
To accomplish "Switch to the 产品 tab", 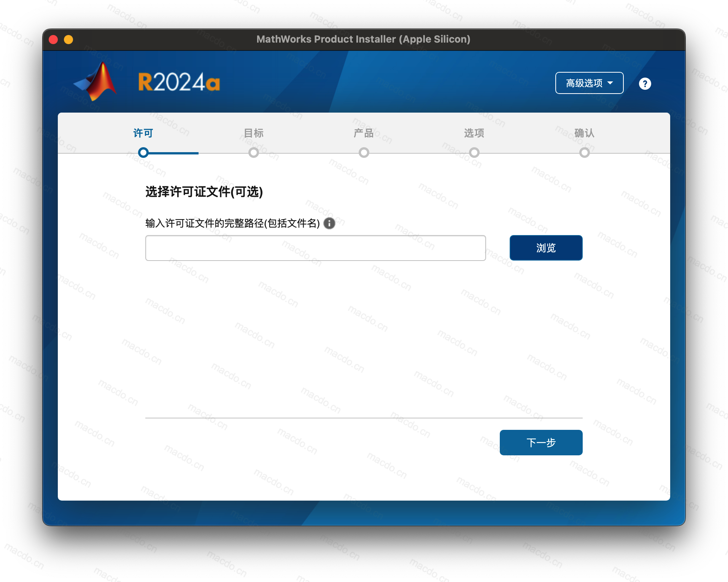I will (364, 133).
